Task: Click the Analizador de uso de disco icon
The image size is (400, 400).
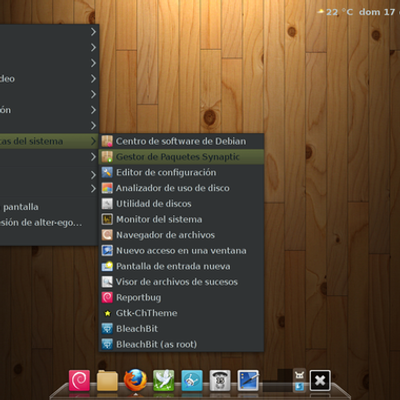Action: [107, 188]
